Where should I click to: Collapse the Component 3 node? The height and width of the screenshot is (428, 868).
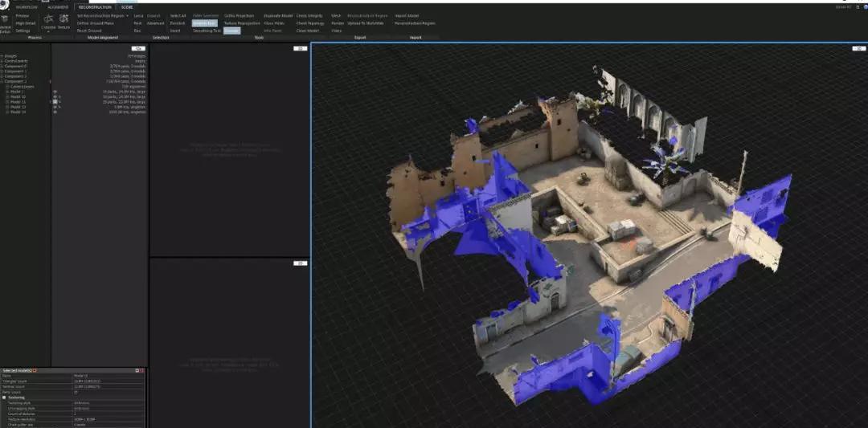[2, 81]
